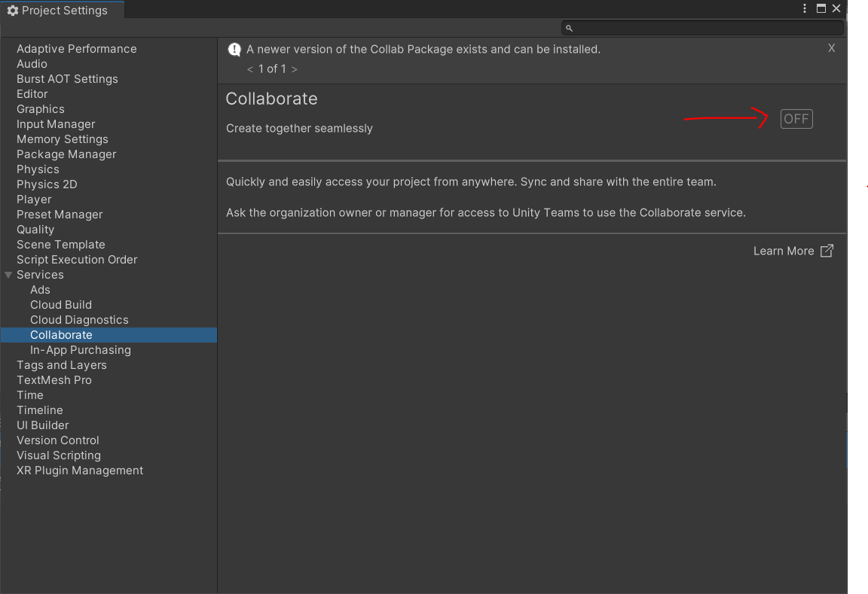Click the notification warning icon
The image size is (868, 594).
click(235, 50)
